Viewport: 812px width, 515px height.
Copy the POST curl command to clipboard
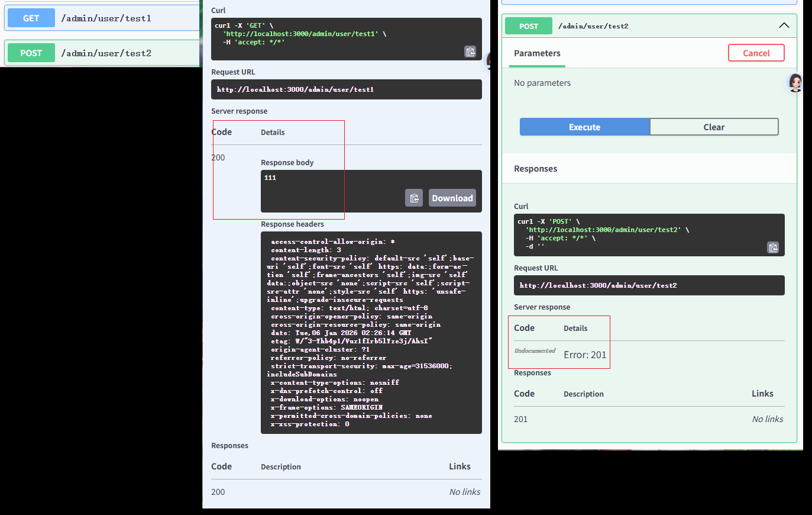click(x=773, y=247)
